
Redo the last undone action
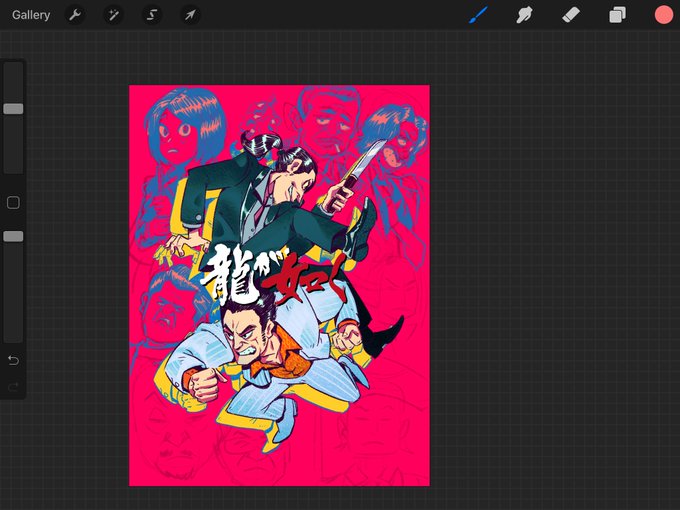click(13, 386)
